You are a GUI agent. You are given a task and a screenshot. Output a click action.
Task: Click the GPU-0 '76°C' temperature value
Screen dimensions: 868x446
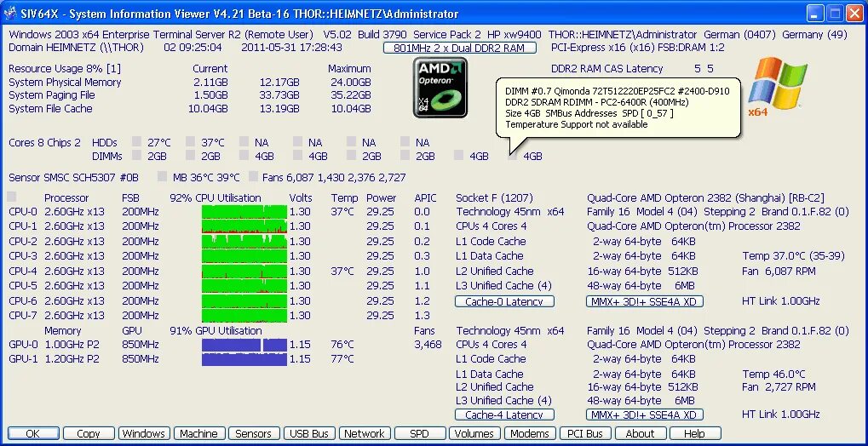click(342, 345)
